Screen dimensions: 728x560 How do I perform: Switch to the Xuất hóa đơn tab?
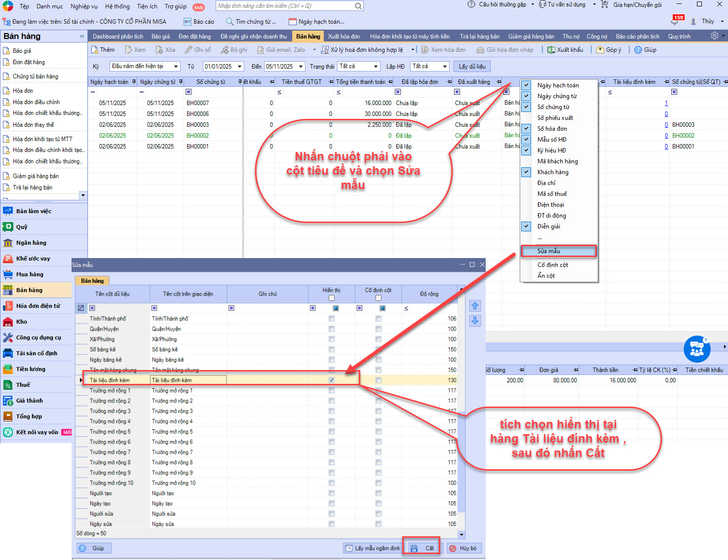point(344,37)
